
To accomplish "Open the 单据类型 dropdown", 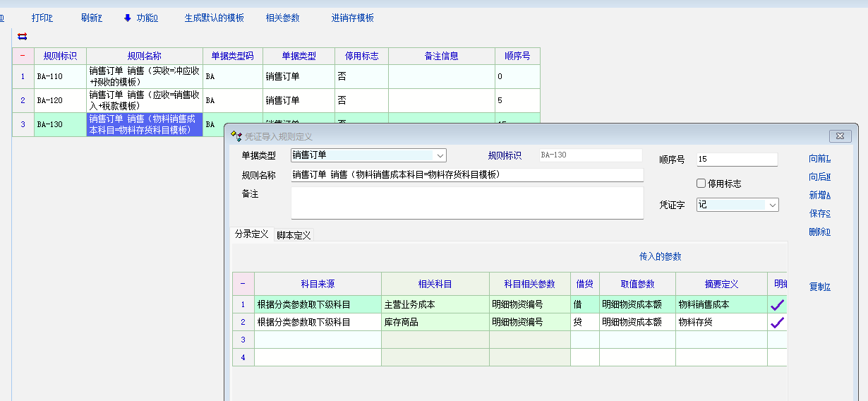I will pyautogui.click(x=440, y=155).
